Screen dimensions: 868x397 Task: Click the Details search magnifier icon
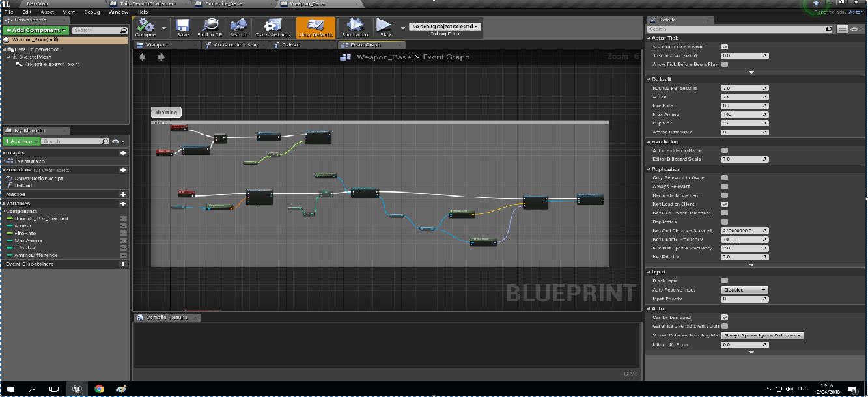(x=829, y=29)
